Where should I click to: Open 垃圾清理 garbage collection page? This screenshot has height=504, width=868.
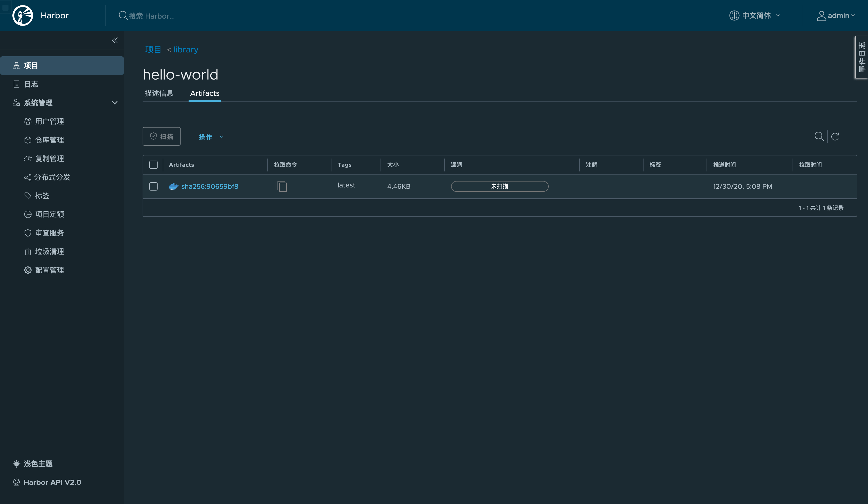pyautogui.click(x=49, y=251)
